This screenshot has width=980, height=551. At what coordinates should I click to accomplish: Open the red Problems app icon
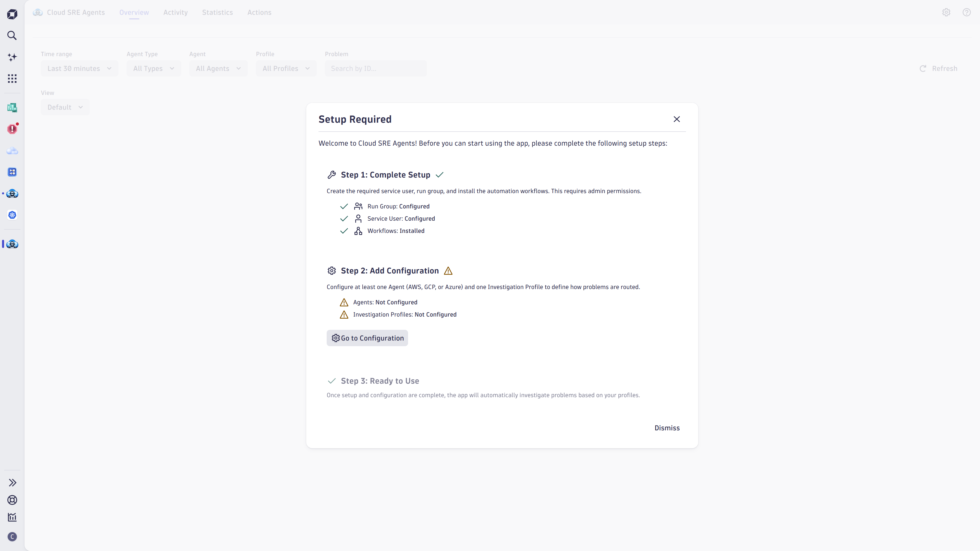pyautogui.click(x=12, y=129)
